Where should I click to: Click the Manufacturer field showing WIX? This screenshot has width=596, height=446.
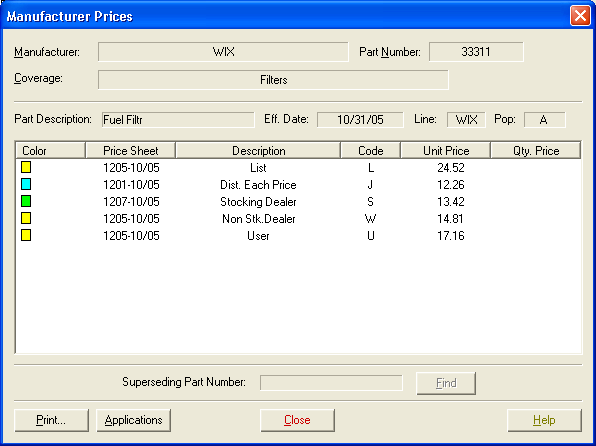[223, 52]
